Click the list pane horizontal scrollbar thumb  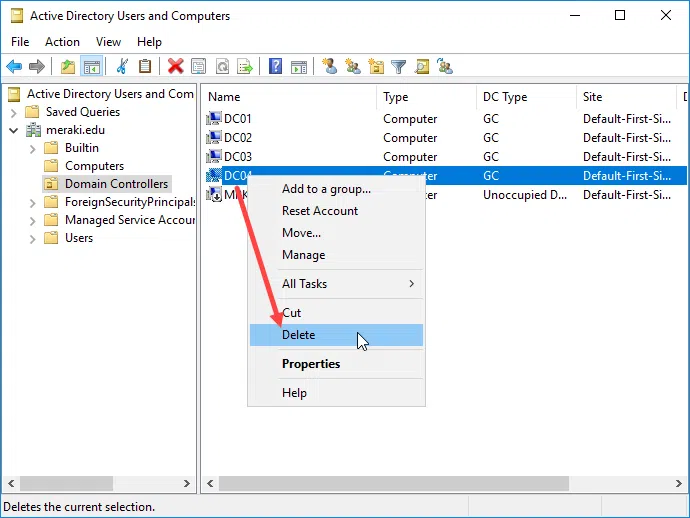pos(394,484)
